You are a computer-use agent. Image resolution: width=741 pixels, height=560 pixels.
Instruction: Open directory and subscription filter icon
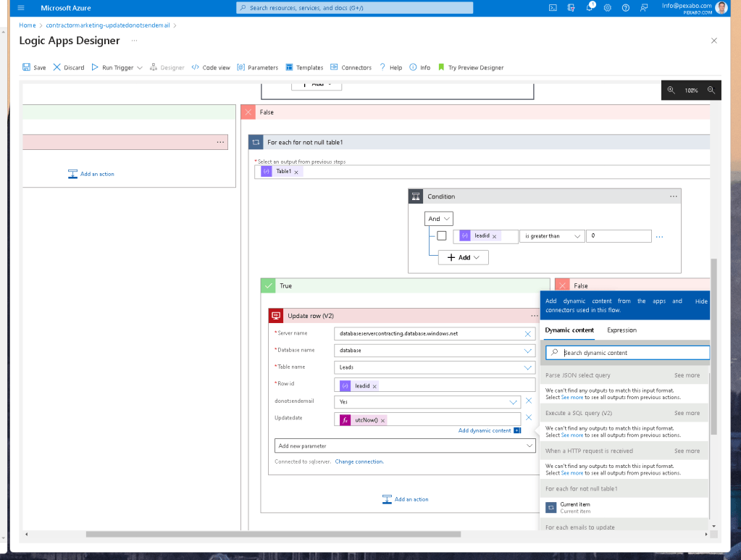tap(571, 8)
